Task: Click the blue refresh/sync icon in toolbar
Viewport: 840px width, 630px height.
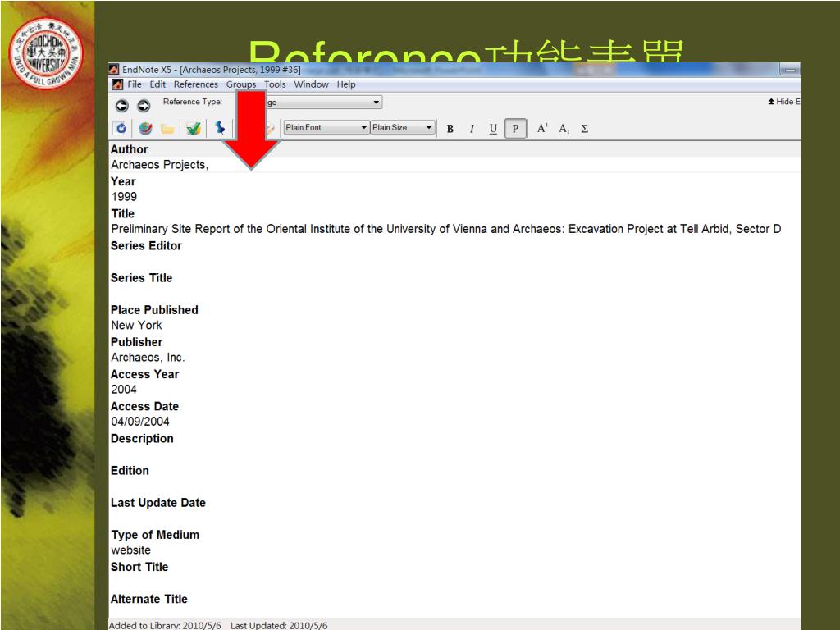Action: 121,129
